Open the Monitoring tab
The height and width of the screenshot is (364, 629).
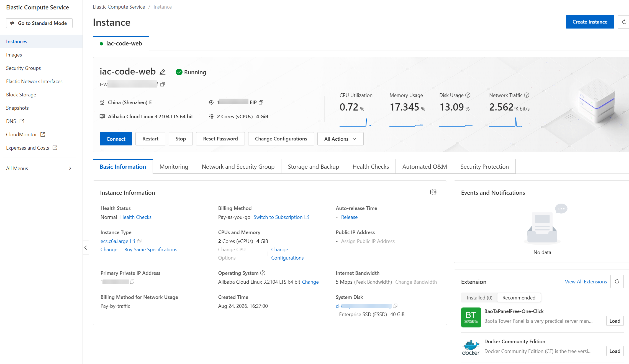(174, 167)
